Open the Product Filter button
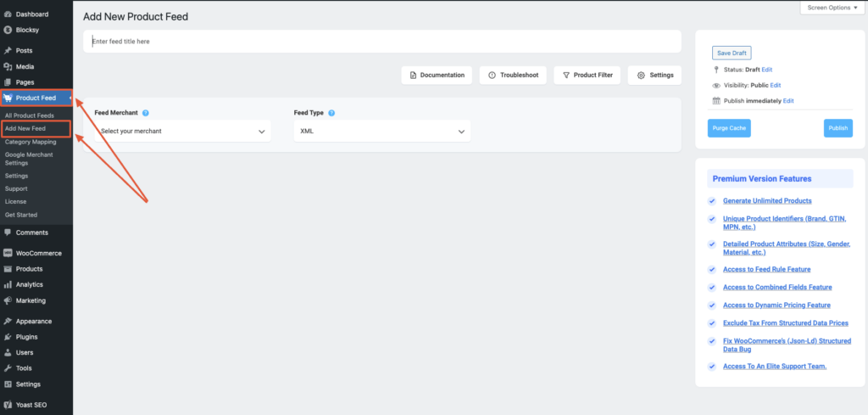Image resolution: width=868 pixels, height=415 pixels. [x=587, y=76]
